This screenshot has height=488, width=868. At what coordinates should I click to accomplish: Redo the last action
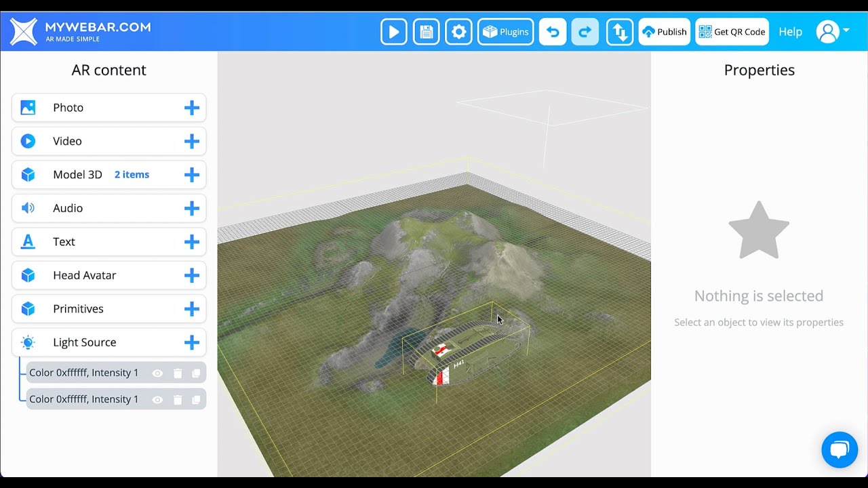[585, 32]
